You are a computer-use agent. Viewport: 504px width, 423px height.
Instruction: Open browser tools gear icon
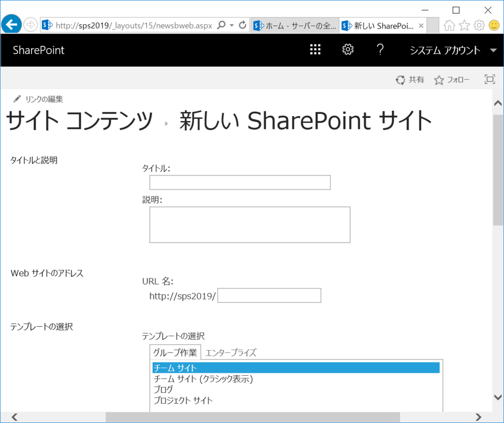(479, 25)
